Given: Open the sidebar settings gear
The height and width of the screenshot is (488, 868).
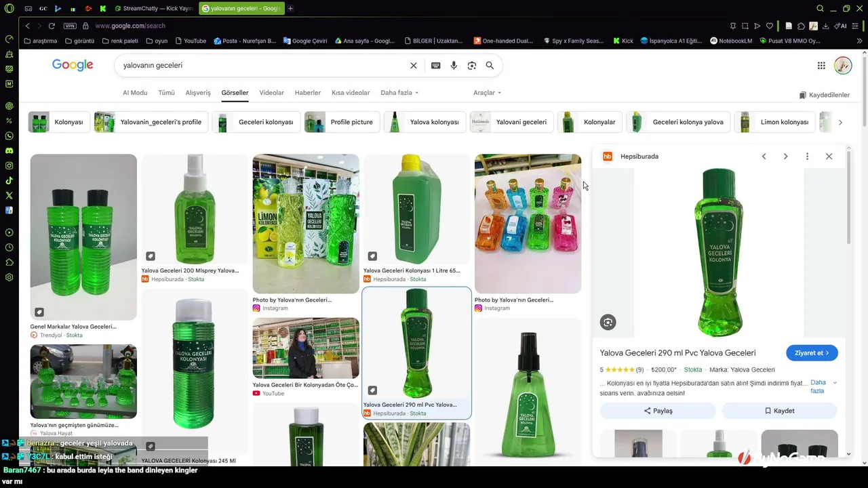Looking at the screenshot, I should pyautogui.click(x=9, y=277).
